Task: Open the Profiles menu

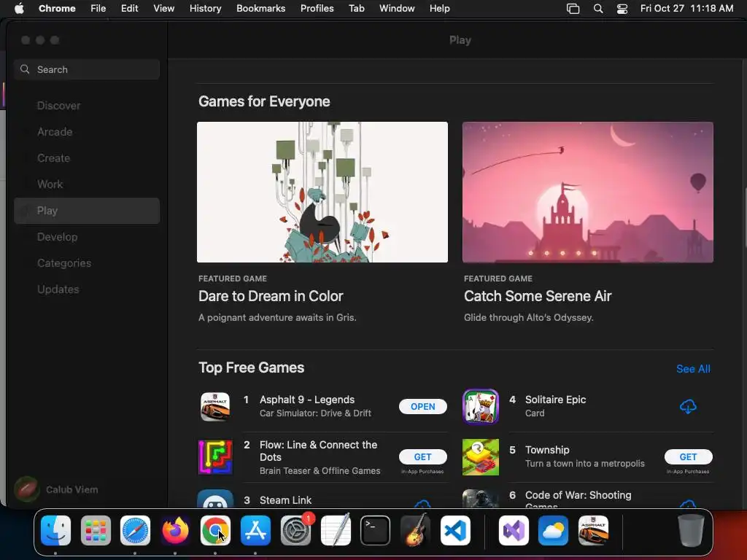Action: 317,9
